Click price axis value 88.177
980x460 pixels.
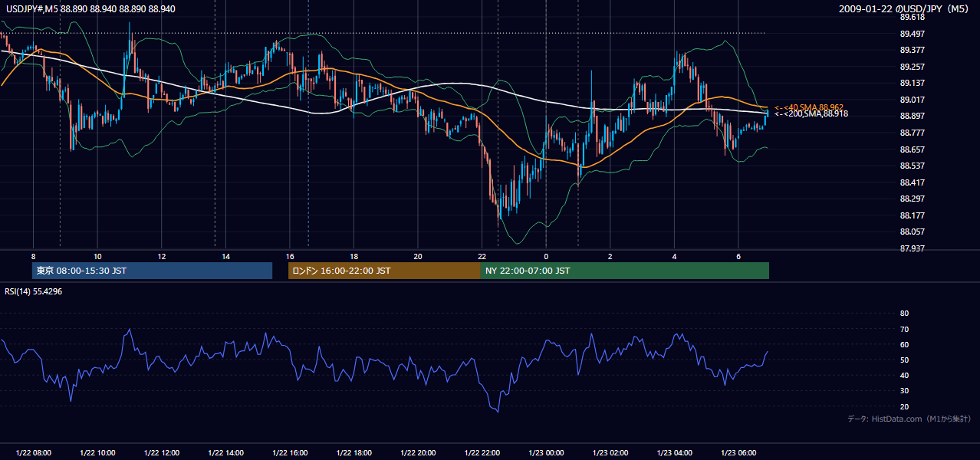pos(912,215)
